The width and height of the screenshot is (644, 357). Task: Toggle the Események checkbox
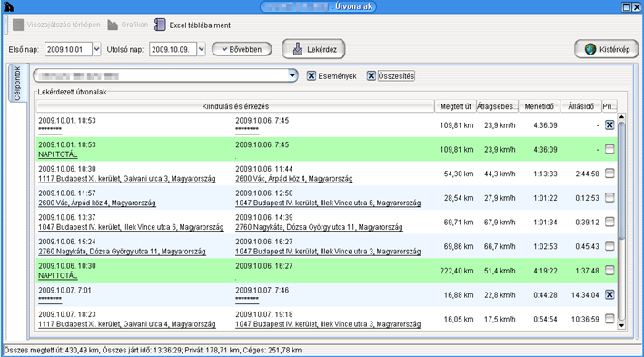tap(312, 76)
